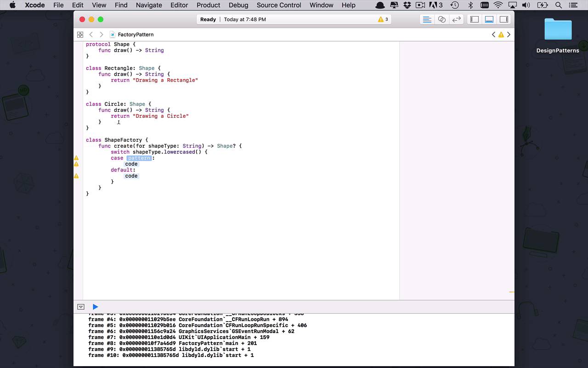Image resolution: width=588 pixels, height=368 pixels.
Task: Open the Bluetooth menu
Action: pos(470,5)
